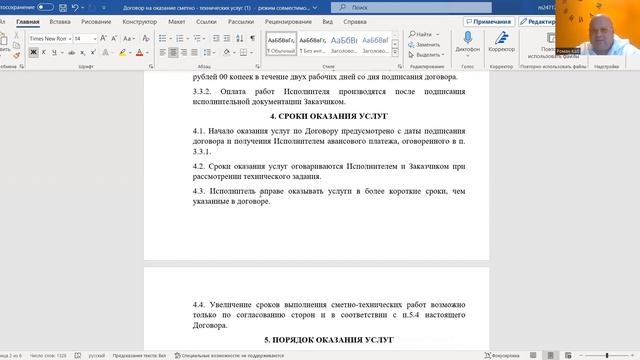Toggle subscript formatting

click(x=82, y=52)
